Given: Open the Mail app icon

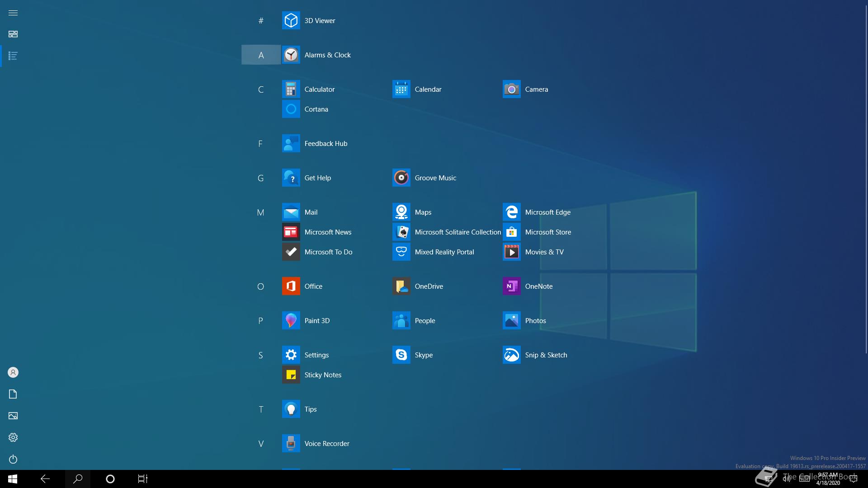Looking at the screenshot, I should pos(291,212).
